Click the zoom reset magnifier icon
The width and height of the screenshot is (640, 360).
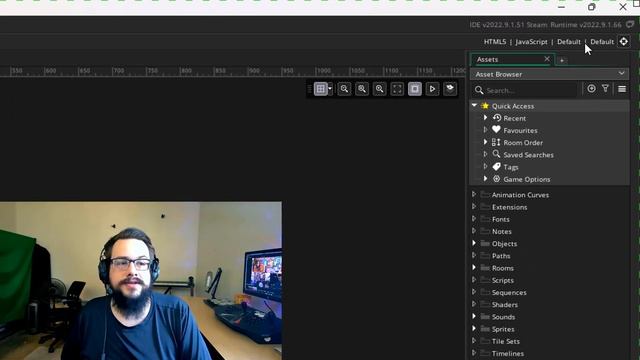click(362, 89)
